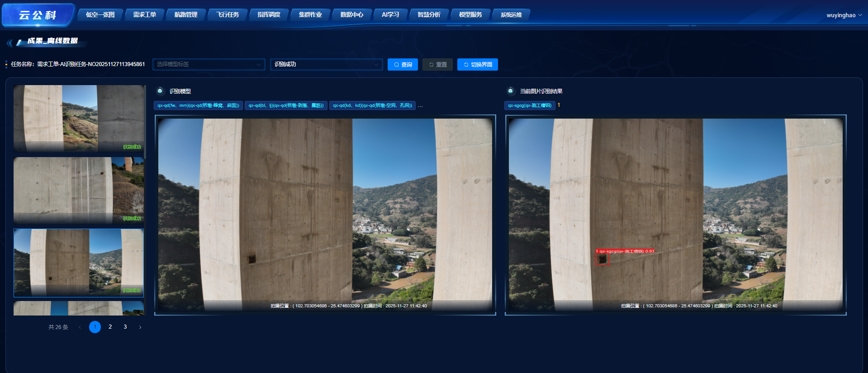The width and height of the screenshot is (868, 373).
Task: Click the thumbnail list scrollbar
Action: (145, 122)
